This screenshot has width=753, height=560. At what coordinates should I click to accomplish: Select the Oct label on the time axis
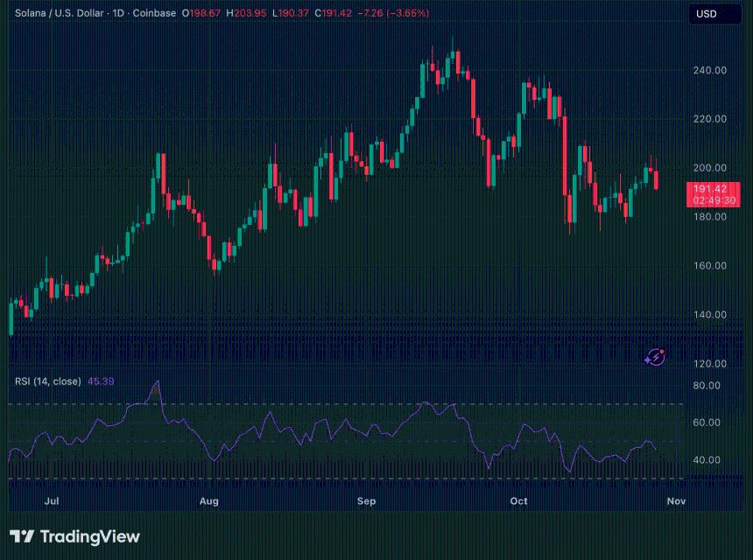pyautogui.click(x=517, y=501)
